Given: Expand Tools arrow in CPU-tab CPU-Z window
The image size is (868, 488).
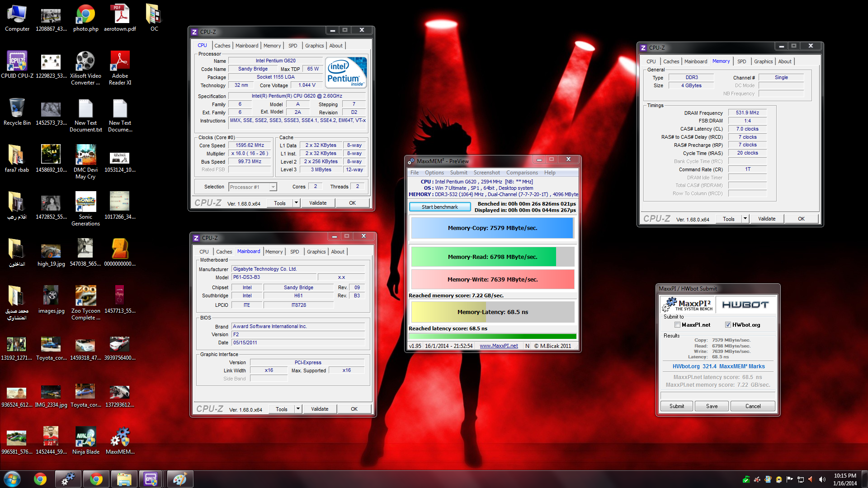Looking at the screenshot, I should coord(297,203).
